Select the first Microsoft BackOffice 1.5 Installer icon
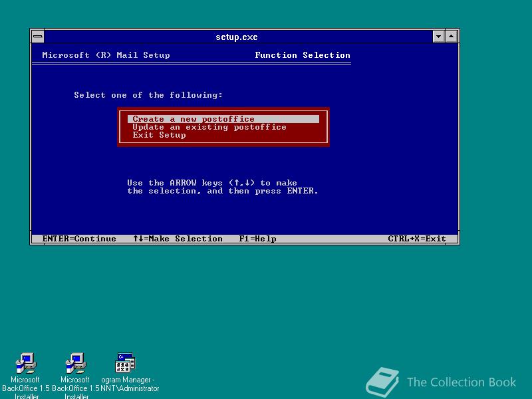532x399 pixels. tap(26, 362)
